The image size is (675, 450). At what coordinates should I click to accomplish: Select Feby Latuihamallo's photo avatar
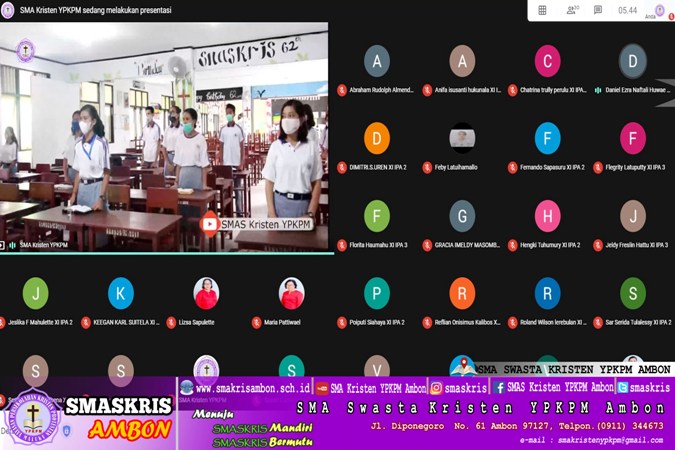[462, 138]
